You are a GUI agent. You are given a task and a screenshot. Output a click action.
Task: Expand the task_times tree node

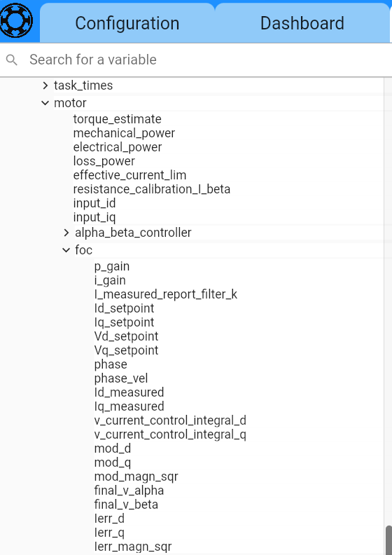click(45, 85)
